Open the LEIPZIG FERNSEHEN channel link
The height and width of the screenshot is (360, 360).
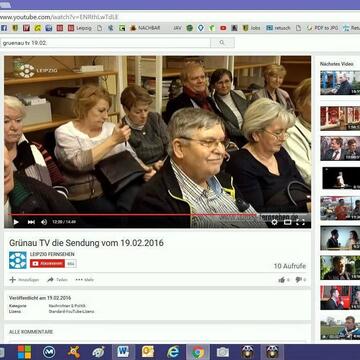click(x=52, y=254)
